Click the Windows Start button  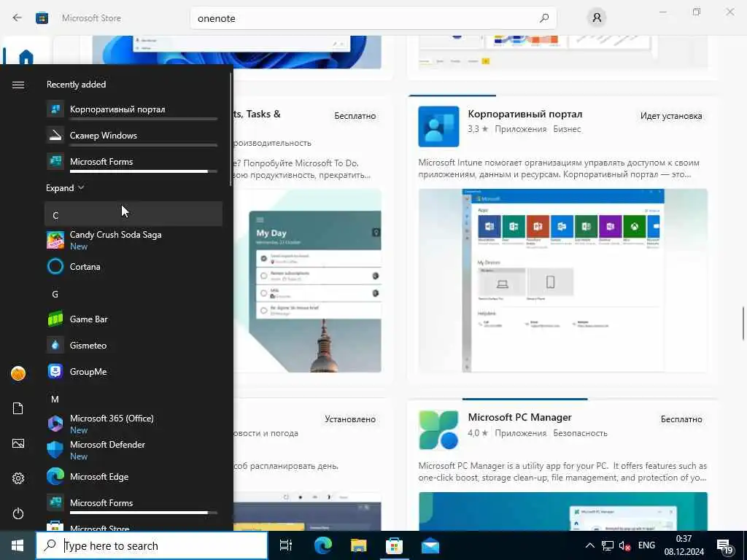tap(18, 545)
